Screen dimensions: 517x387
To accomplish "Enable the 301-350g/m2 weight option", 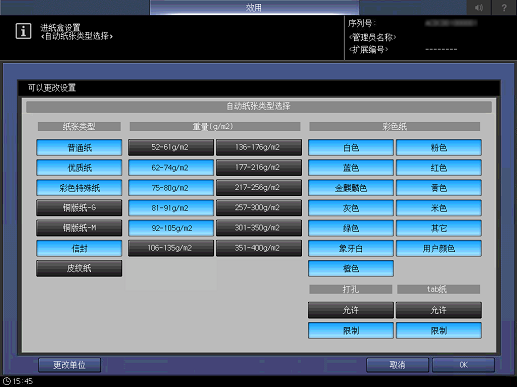I will click(x=259, y=228).
